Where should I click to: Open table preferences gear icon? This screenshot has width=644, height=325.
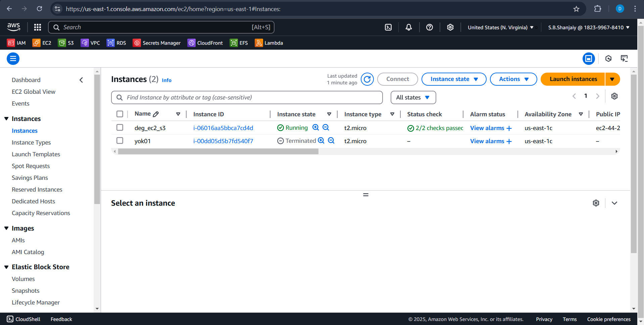coord(614,96)
